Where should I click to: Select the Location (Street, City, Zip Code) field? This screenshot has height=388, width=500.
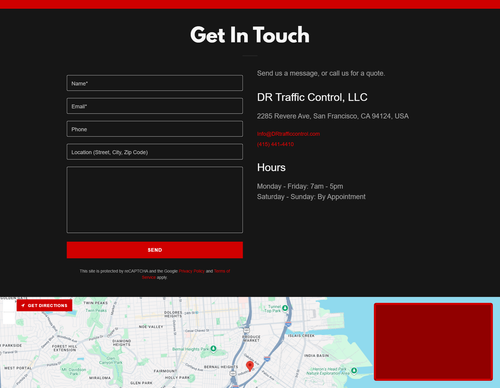point(155,152)
